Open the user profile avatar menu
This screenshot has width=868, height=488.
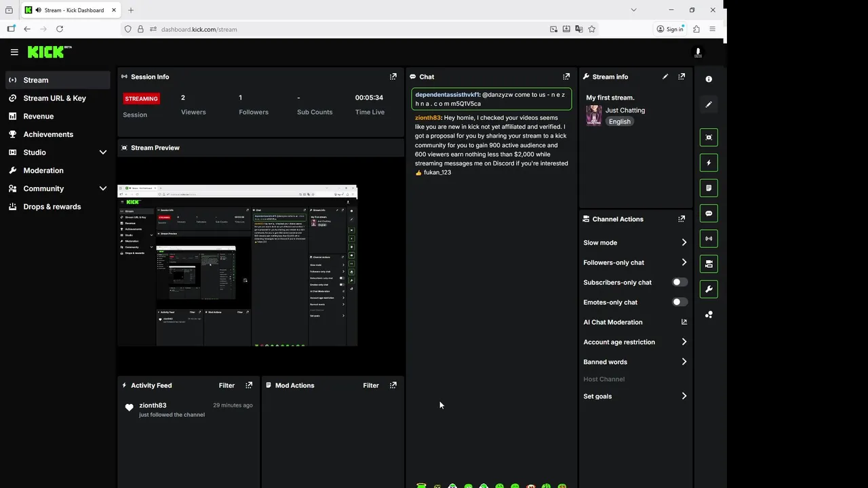tap(698, 52)
